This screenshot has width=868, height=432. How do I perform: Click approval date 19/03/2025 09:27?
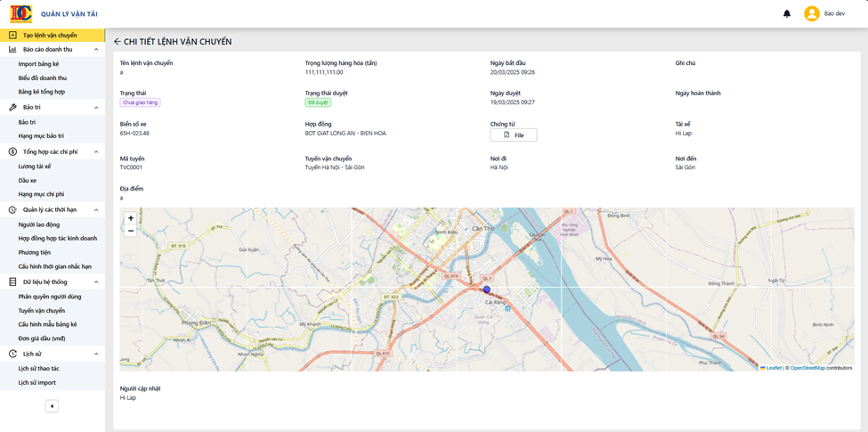513,102
